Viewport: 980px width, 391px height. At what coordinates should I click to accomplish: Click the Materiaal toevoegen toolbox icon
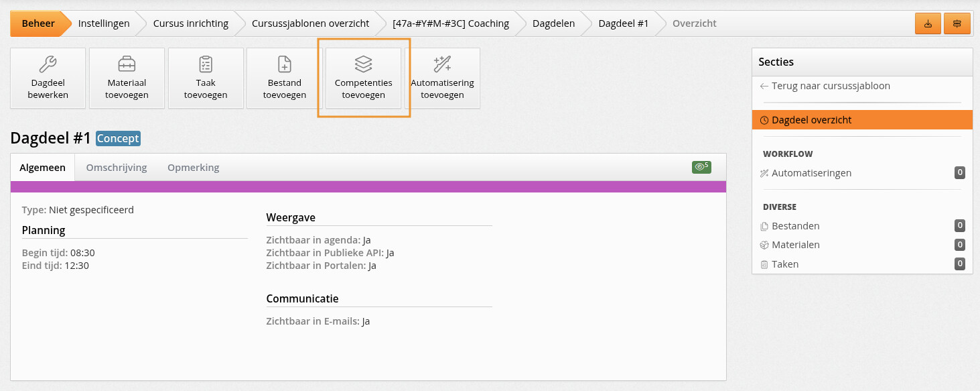[x=127, y=64]
